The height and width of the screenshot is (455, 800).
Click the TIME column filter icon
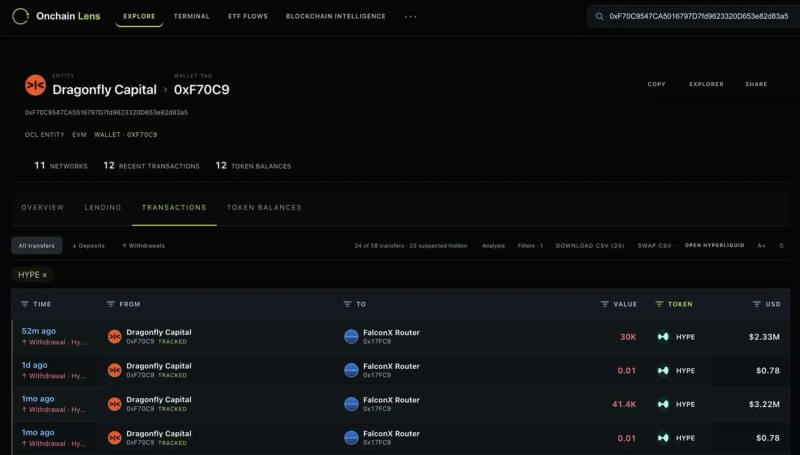point(24,304)
